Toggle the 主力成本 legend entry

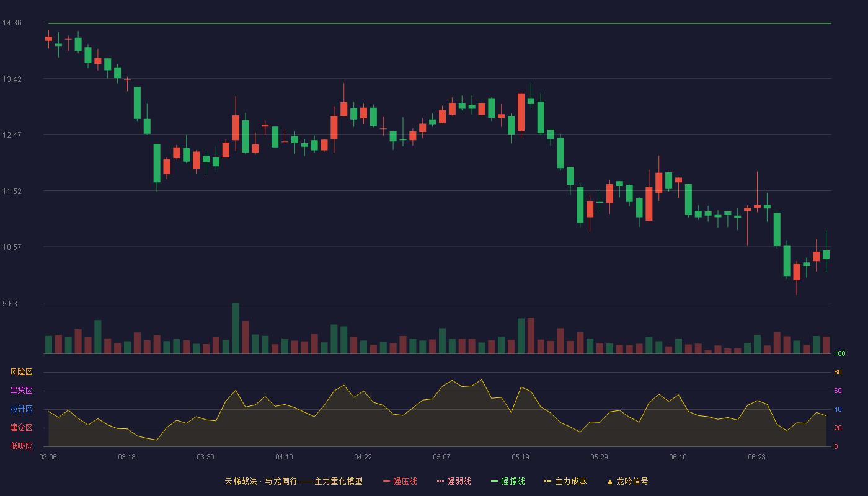pyautogui.click(x=565, y=481)
